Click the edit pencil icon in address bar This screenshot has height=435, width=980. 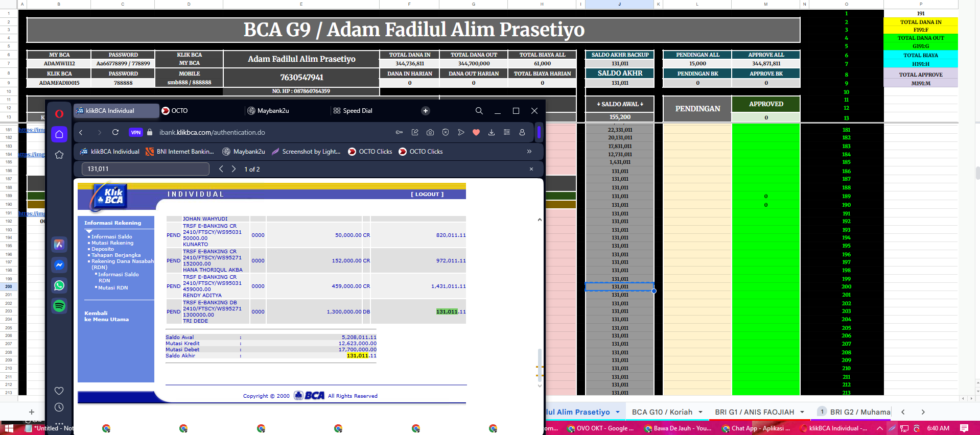(415, 132)
